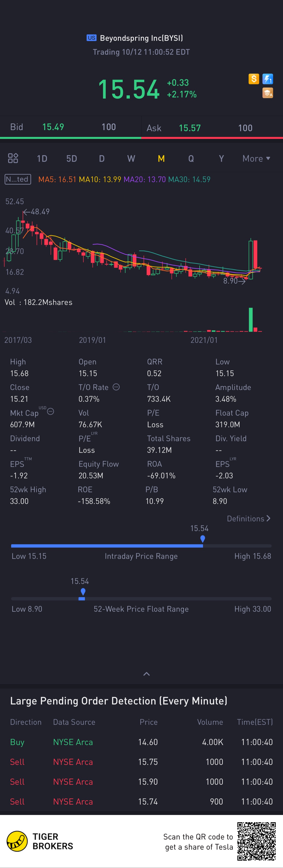This screenshot has width=283, height=868.
Task: Switch chart to 1D timeframe
Action: click(42, 158)
